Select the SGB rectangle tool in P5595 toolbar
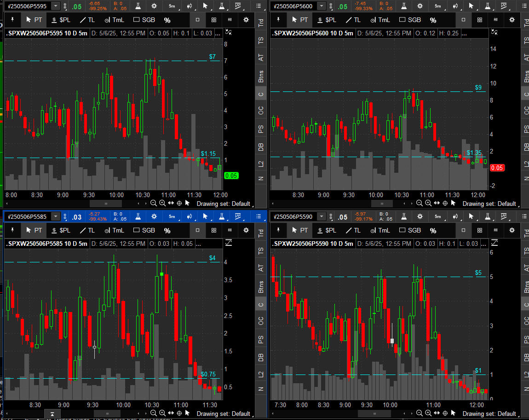The width and height of the screenshot is (529, 420). click(x=144, y=20)
